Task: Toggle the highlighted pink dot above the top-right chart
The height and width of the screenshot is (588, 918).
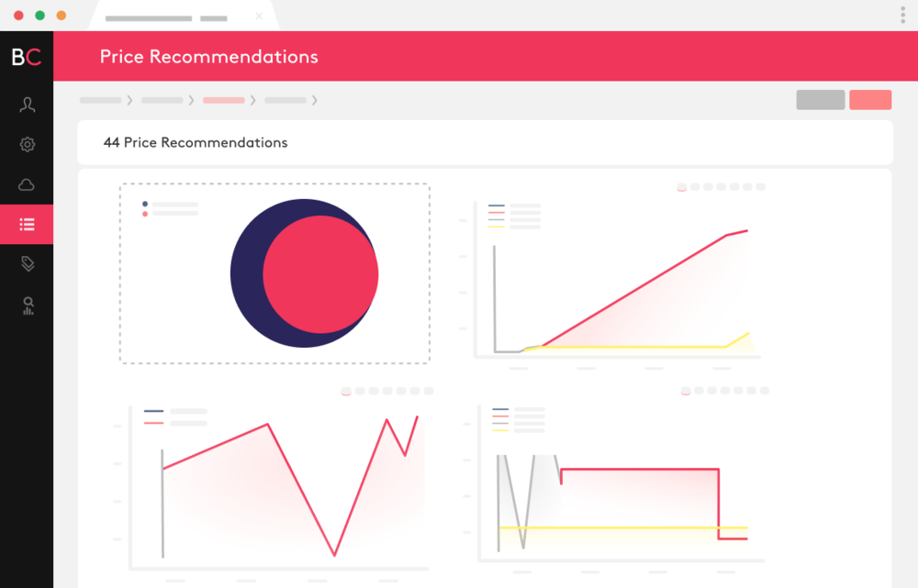Action: coord(682,186)
